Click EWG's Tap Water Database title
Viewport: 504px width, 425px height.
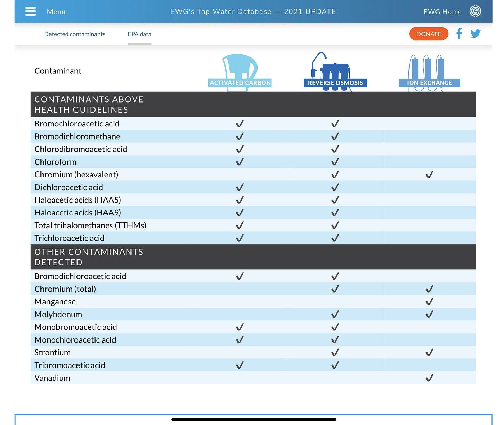pyautogui.click(x=253, y=11)
